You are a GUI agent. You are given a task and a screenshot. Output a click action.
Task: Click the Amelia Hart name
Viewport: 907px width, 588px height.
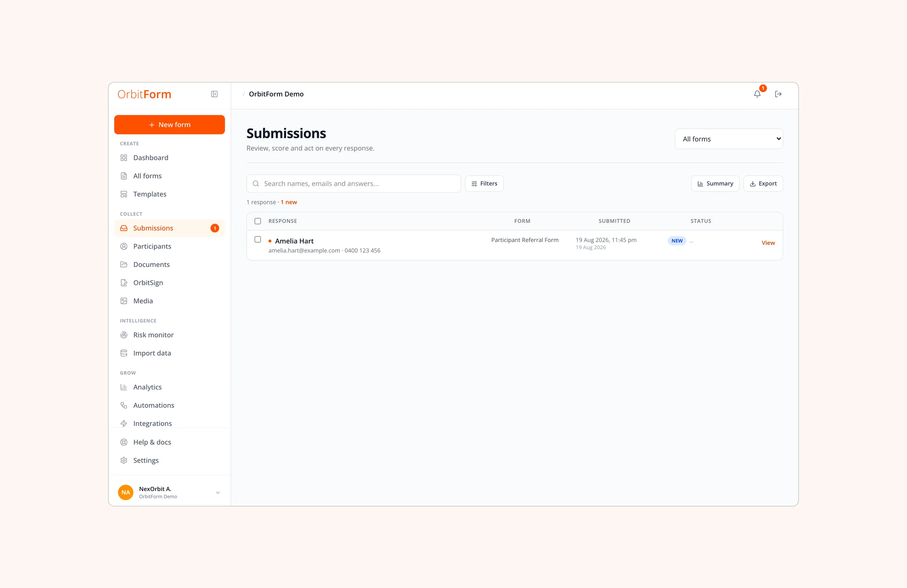point(294,241)
